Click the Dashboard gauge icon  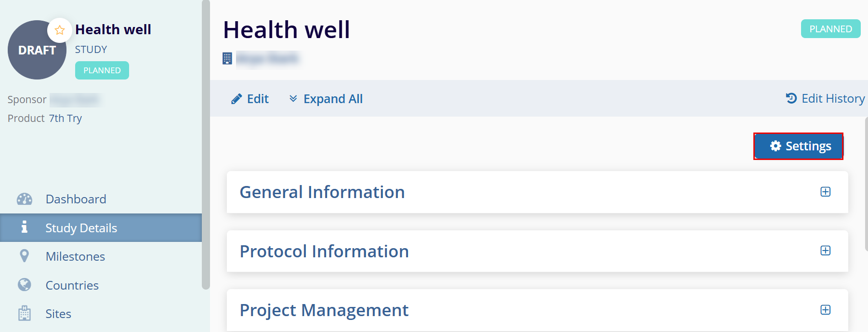(x=25, y=199)
